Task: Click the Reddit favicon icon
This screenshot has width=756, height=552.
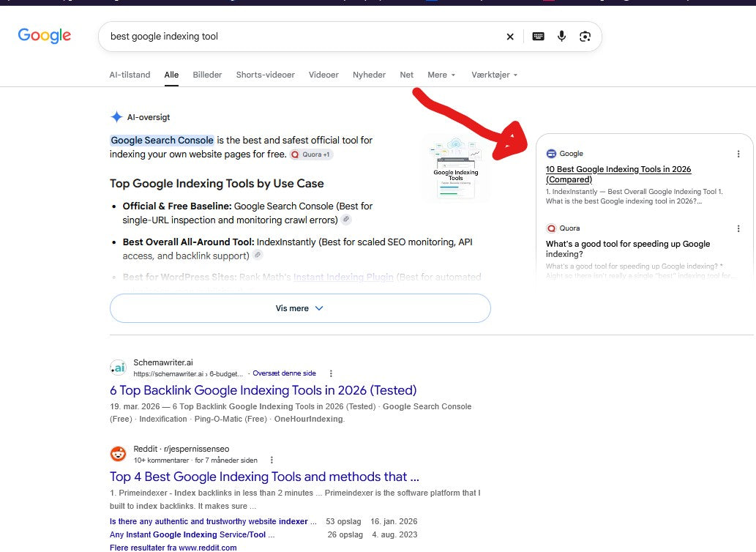Action: tap(118, 454)
